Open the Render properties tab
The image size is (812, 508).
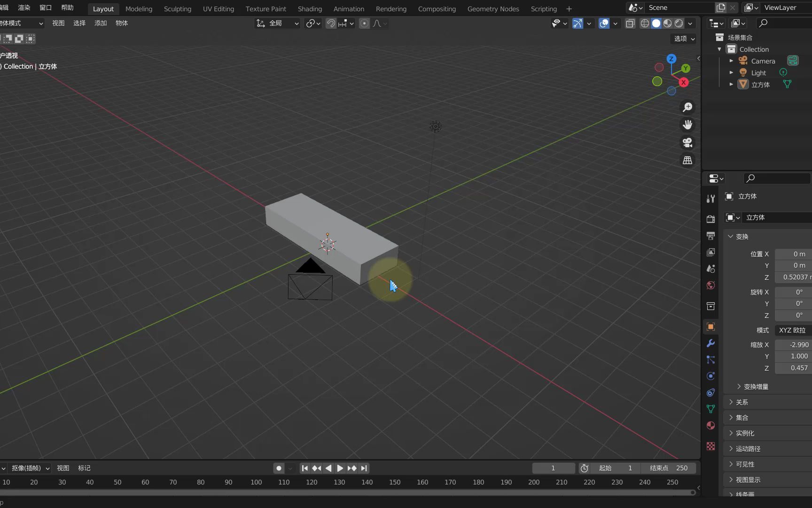tap(710, 219)
